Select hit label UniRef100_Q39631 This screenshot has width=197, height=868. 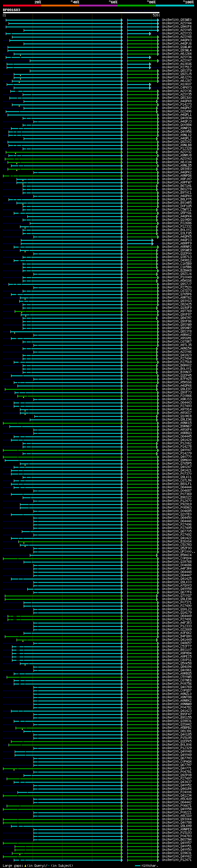click(x=177, y=853)
